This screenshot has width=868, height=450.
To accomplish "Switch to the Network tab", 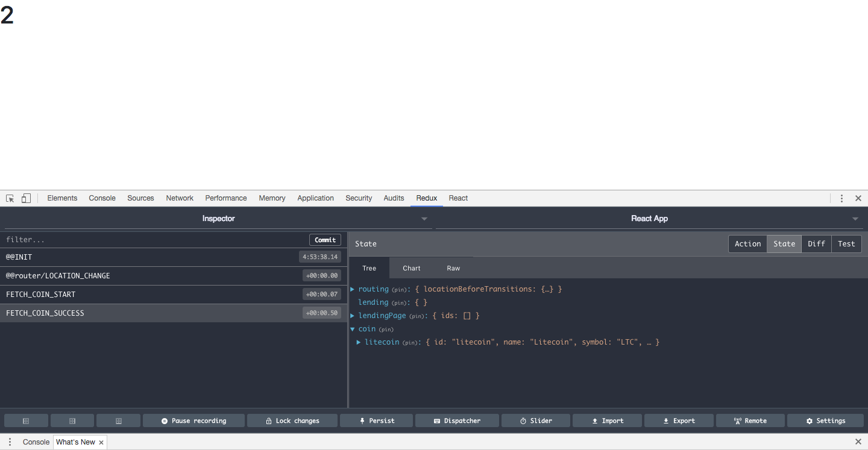I will (x=180, y=198).
